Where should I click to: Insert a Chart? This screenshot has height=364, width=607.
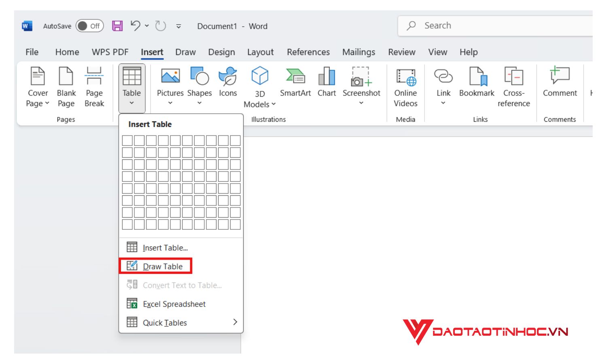coord(327,81)
